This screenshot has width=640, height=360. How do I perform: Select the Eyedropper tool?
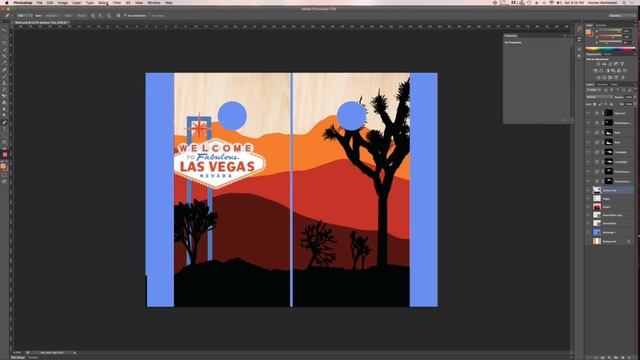pyautogui.click(x=5, y=62)
